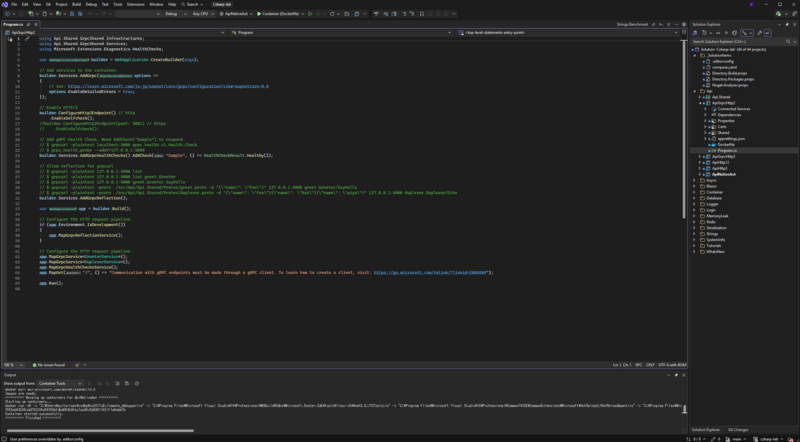Image resolution: width=800 pixels, height=442 pixels.
Task: Open the top-level-statements member dropdown
Action: [x=568, y=32]
